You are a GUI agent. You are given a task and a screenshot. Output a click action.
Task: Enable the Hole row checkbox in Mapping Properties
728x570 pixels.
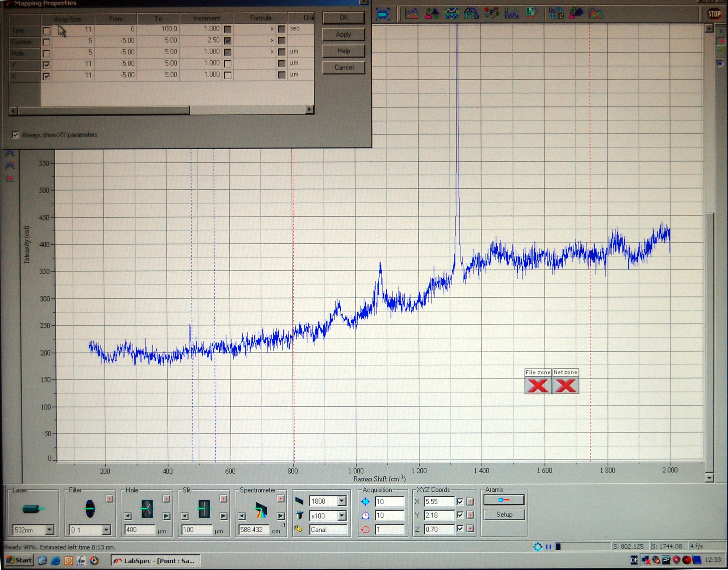click(x=46, y=54)
